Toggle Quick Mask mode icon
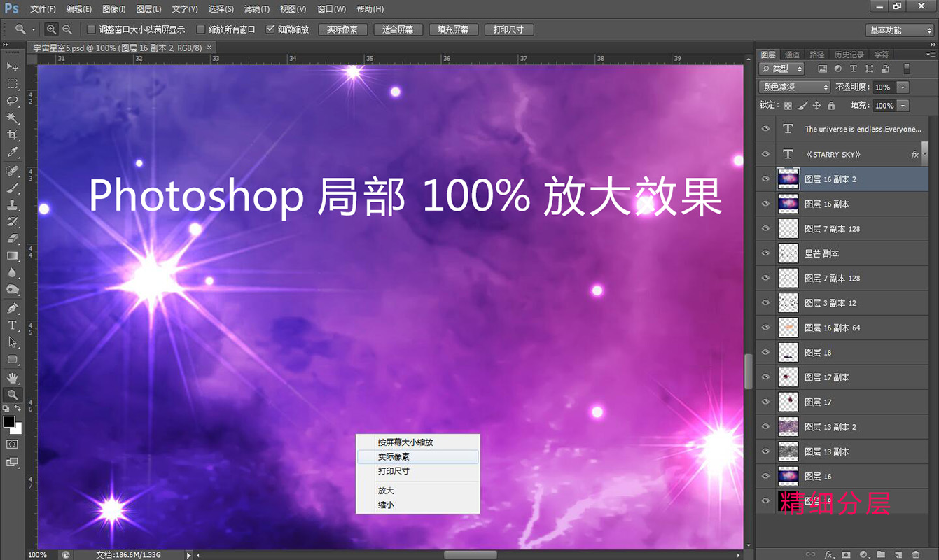The width and height of the screenshot is (939, 560). 13,444
